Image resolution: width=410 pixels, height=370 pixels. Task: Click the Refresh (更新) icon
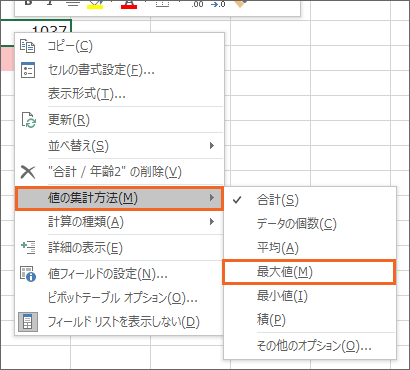point(28,120)
